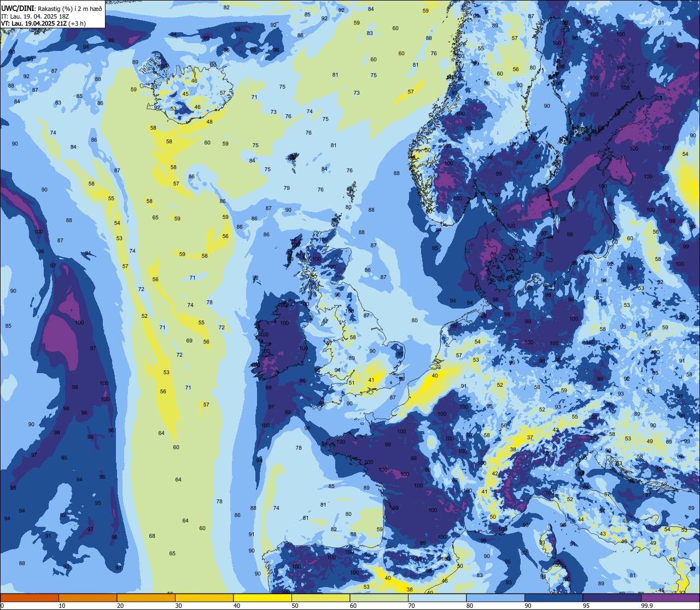Click the 10–20% orange legend swatch
The width and height of the screenshot is (700, 610).
[87, 597]
